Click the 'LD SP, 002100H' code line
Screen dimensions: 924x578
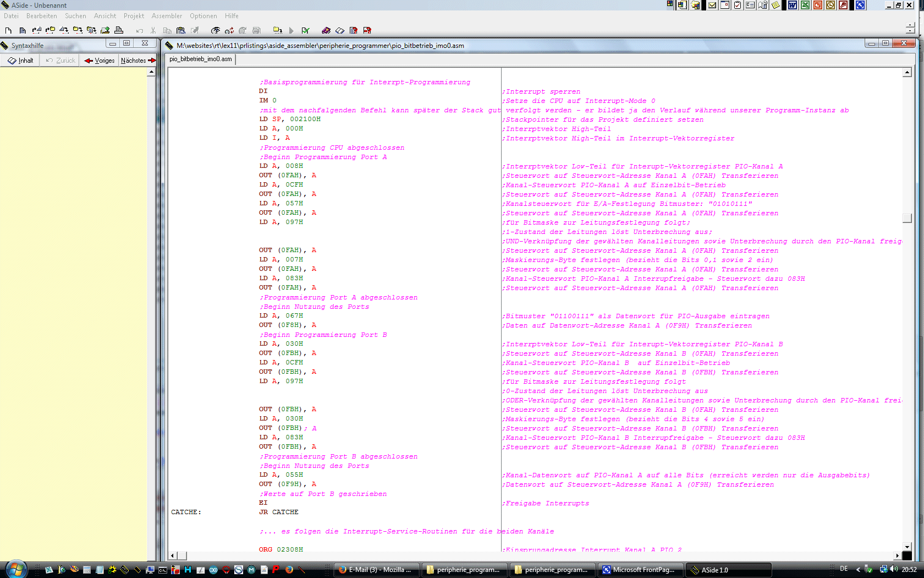[x=290, y=119]
